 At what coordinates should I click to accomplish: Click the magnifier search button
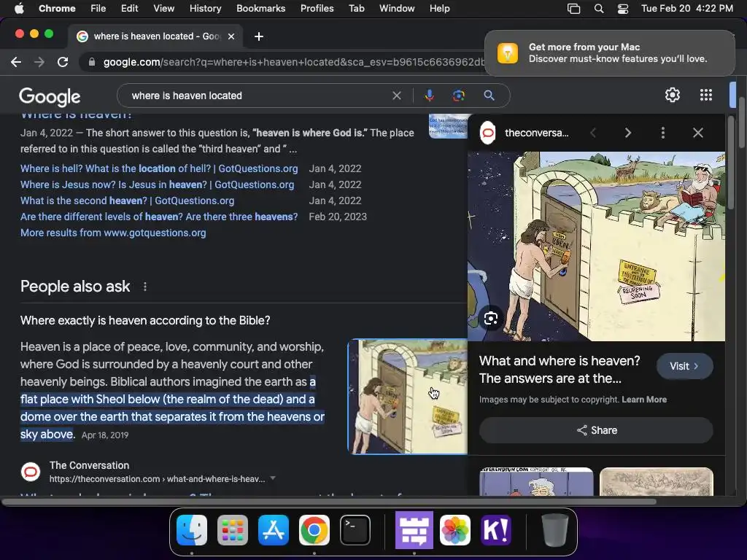489,96
